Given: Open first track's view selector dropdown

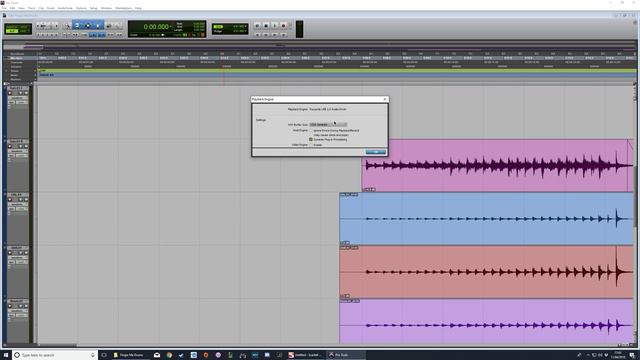Looking at the screenshot, I should 18,98.
